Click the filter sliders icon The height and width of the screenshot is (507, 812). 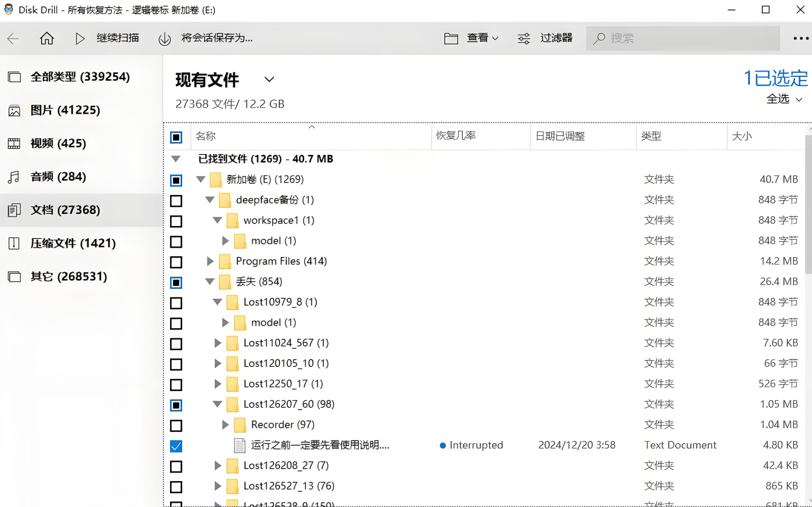524,38
